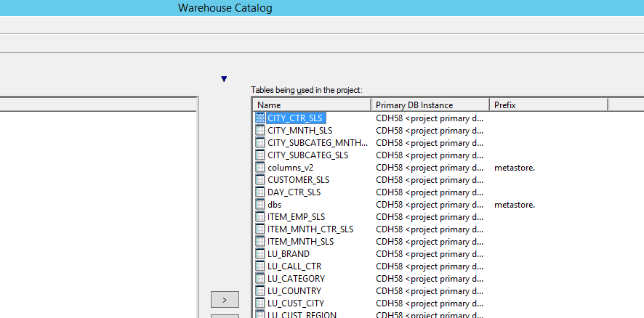The image size is (644, 318).
Task: Click the Name column header
Action: pos(311,105)
